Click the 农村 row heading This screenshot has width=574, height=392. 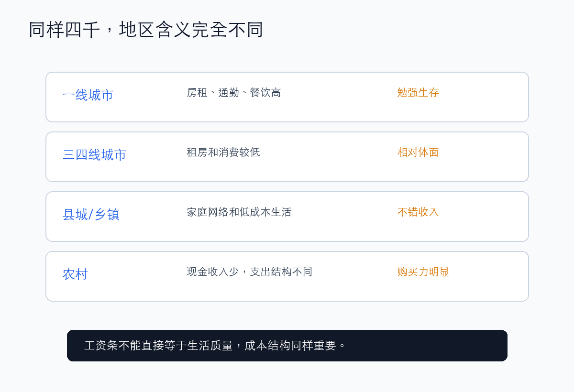75,274
